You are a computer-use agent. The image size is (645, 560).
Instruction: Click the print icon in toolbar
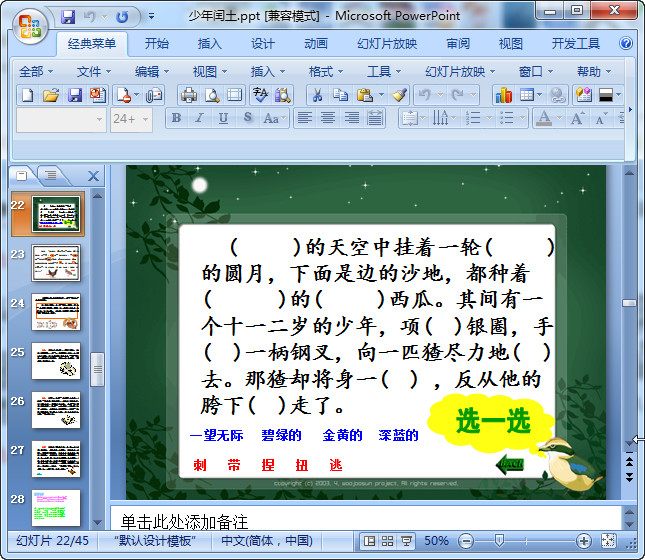click(189, 95)
